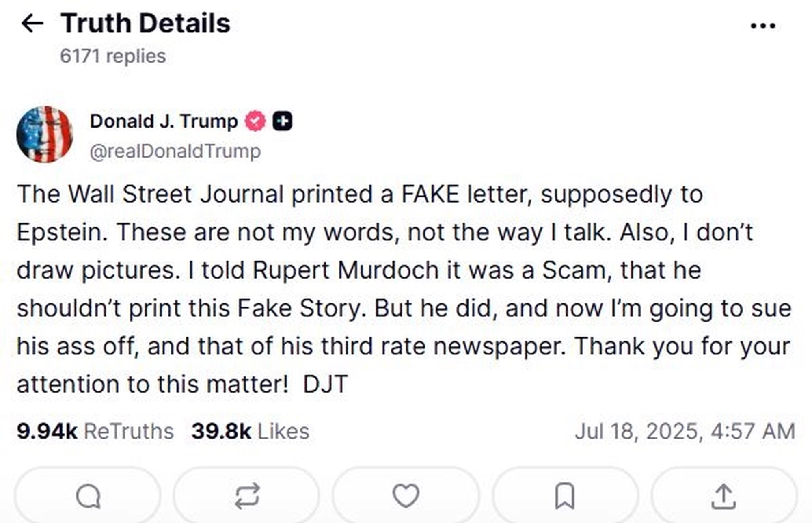The height and width of the screenshot is (523, 812).
Task: Click 'Rupert Murdoch' in the post text
Action: click(x=345, y=270)
